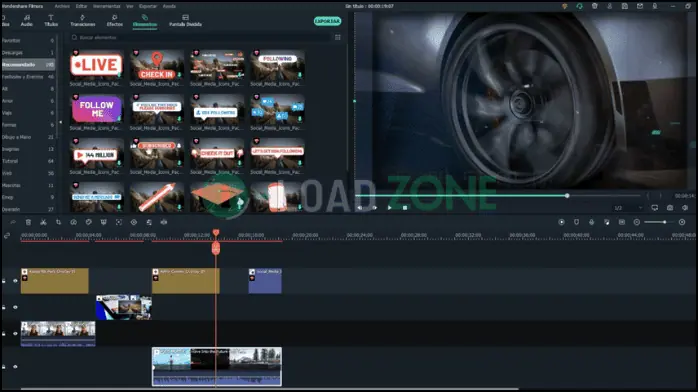
Task: Open the Ayuda menu
Action: point(169,6)
